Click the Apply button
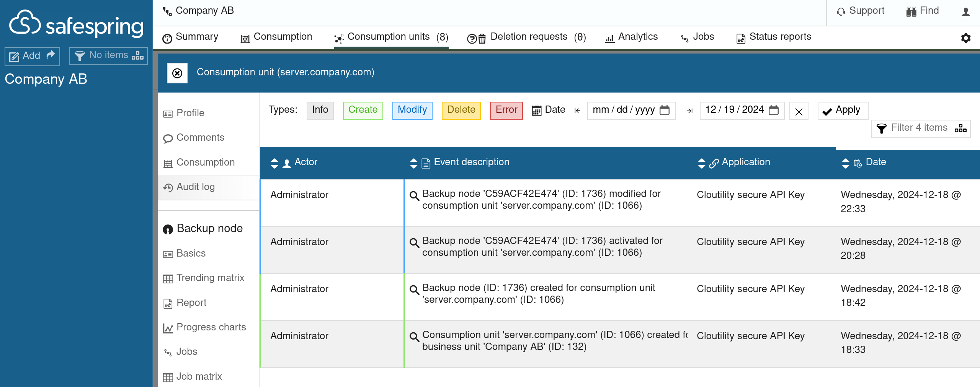 point(843,111)
